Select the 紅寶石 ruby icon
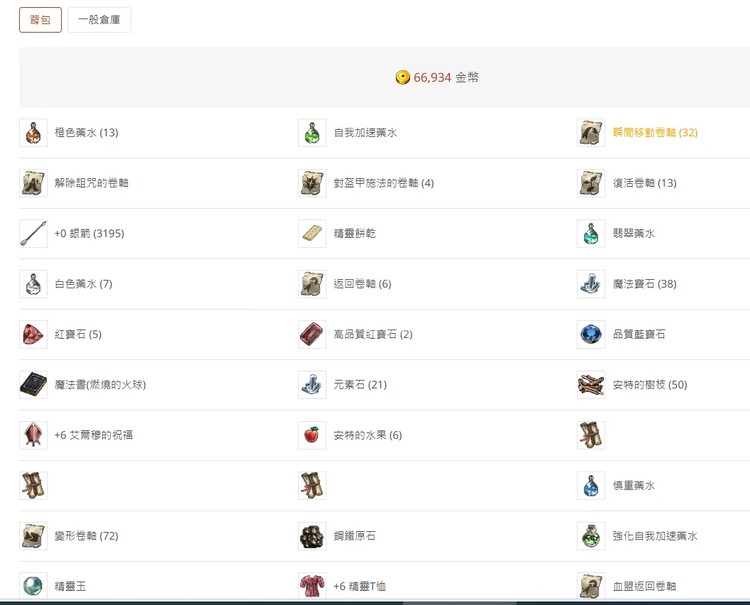The height and width of the screenshot is (605, 750). click(x=33, y=334)
